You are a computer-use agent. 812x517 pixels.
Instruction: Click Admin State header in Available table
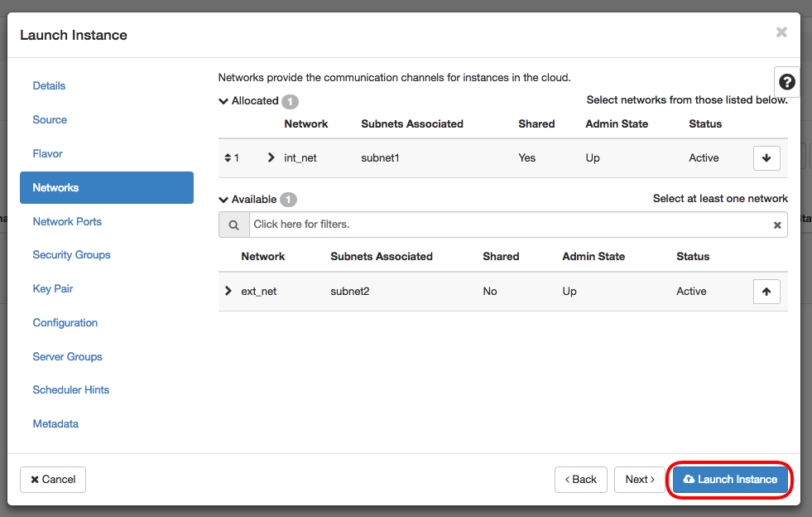(x=593, y=256)
